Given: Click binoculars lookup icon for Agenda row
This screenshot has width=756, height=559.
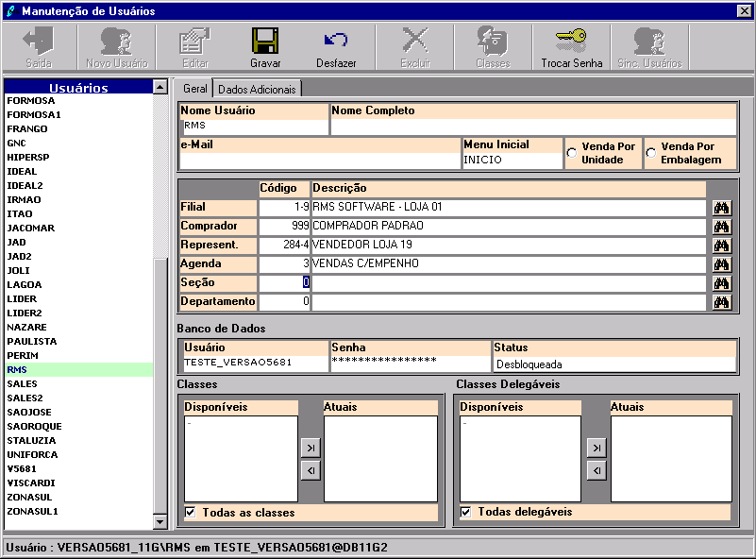Looking at the screenshot, I should (722, 264).
